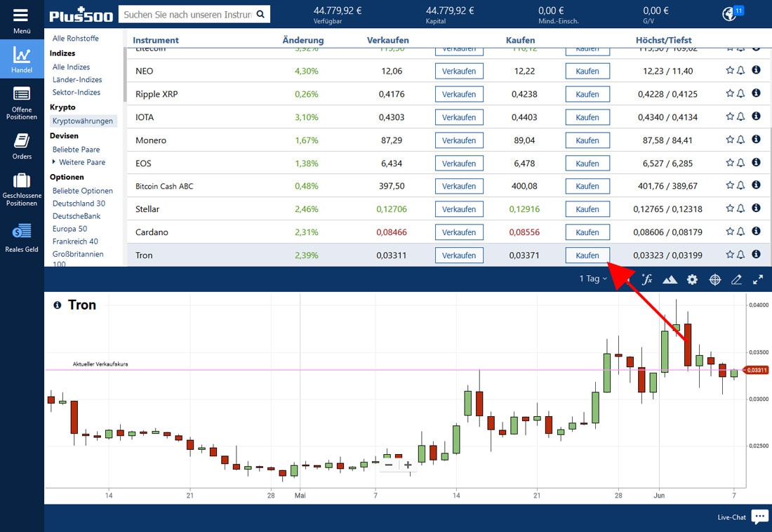
Task: Select Sektor-Indizes category
Action: pos(76,93)
